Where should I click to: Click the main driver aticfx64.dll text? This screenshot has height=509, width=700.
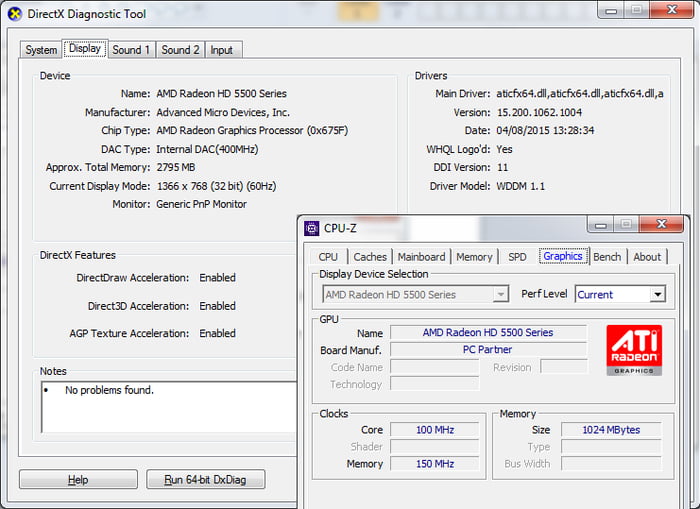click(580, 94)
